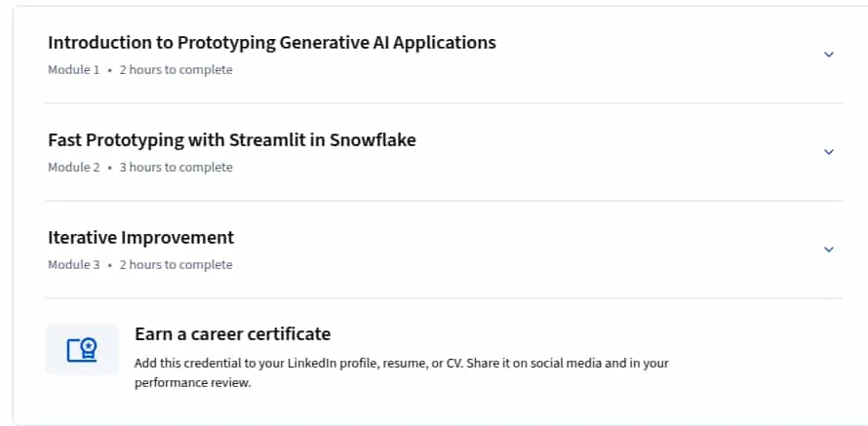Click the career certificate badge icon
868x426 pixels.
(82, 350)
